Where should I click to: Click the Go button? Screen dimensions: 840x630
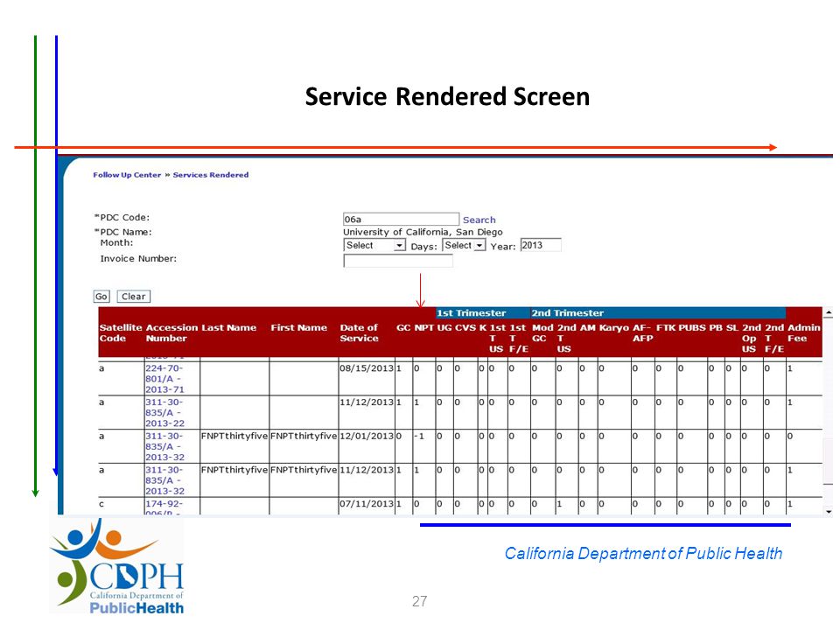(x=101, y=297)
